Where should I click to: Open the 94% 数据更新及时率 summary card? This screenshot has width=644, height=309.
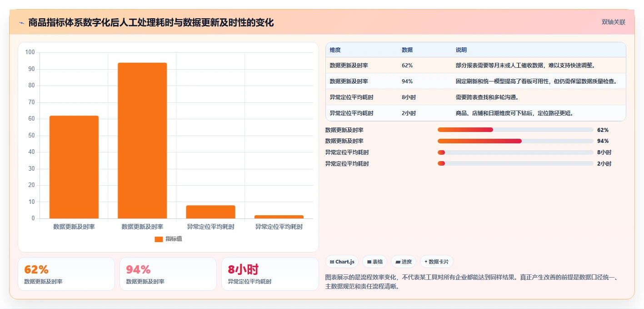[x=168, y=274]
